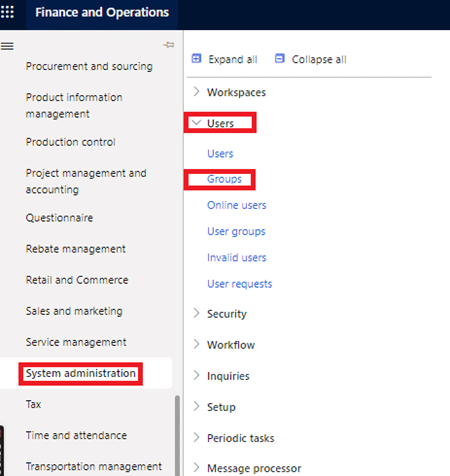The width and height of the screenshot is (450, 476).
Task: Expand the Periodic tasks section
Action: pyautogui.click(x=196, y=437)
